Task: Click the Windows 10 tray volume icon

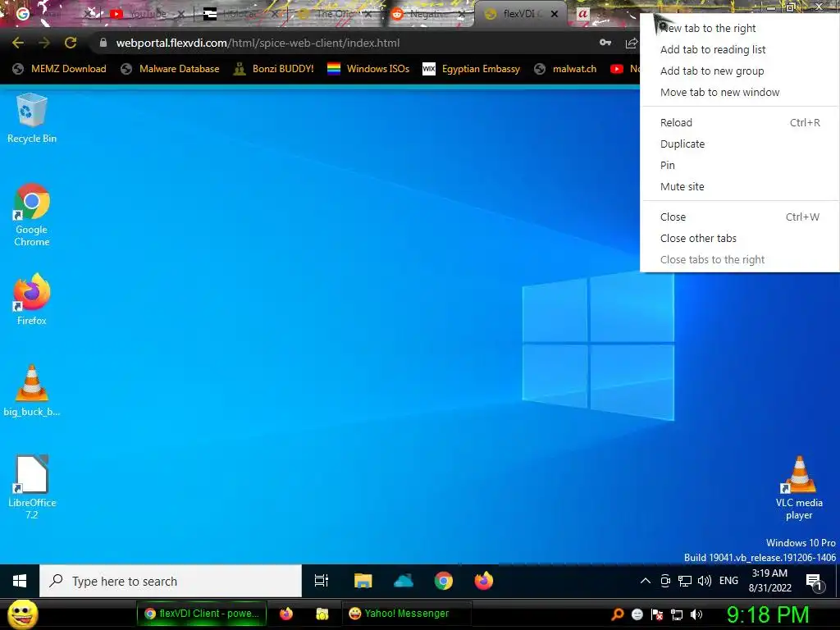Action: 705,581
